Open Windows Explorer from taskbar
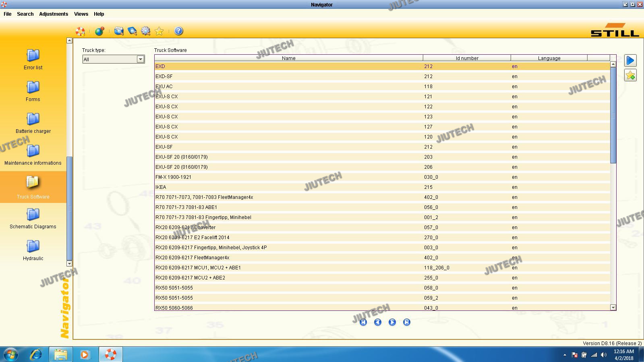Screen dimensions: 644x362 click(x=61, y=354)
